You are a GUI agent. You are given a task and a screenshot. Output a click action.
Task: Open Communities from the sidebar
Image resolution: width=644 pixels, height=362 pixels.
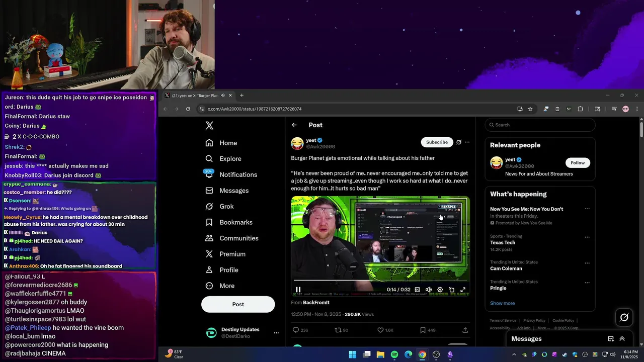(x=231, y=238)
